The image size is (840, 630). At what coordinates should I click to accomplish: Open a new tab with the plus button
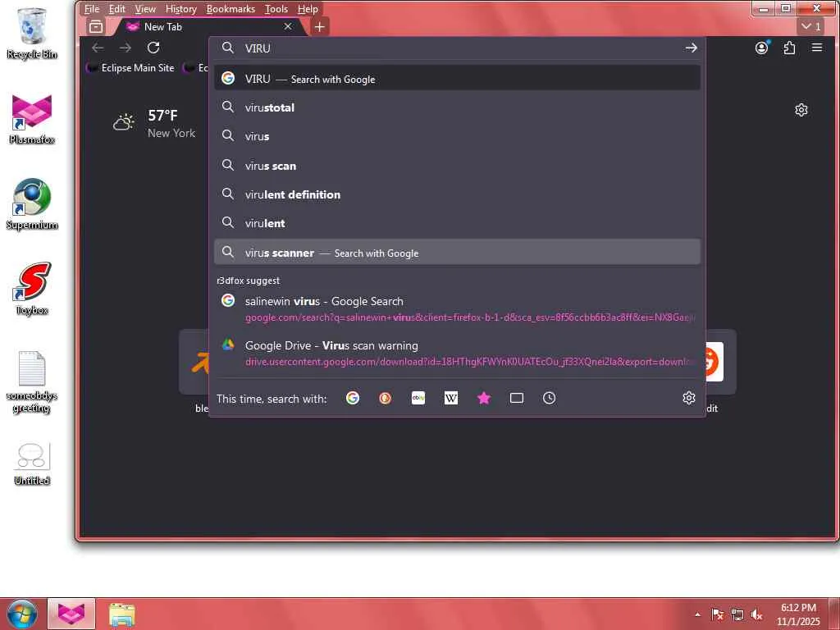[x=319, y=26]
